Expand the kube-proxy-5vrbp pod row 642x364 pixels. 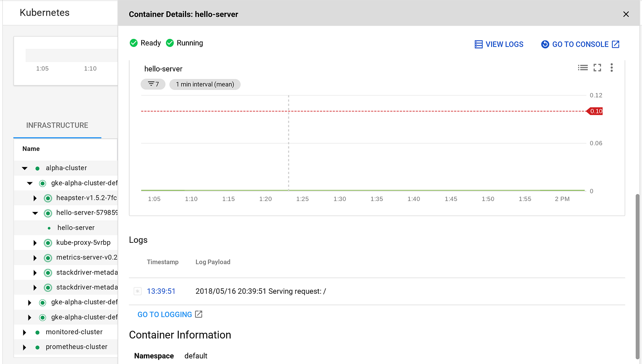[35, 243]
